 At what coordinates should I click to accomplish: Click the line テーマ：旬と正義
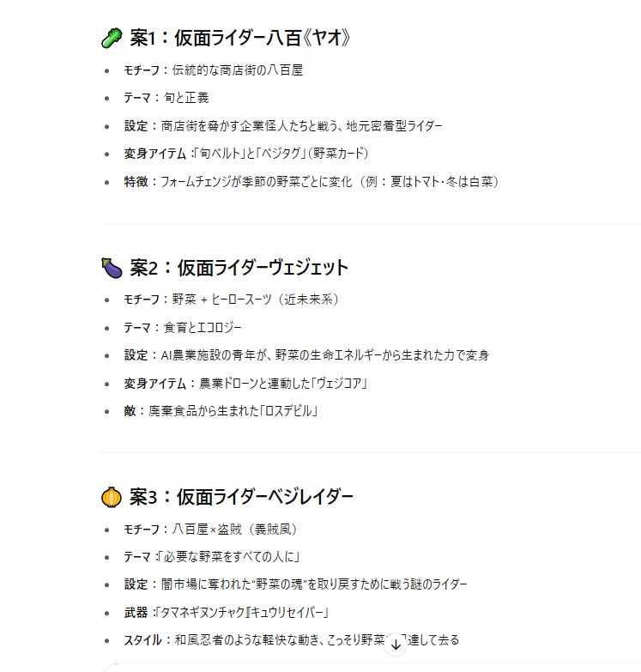[166, 98]
